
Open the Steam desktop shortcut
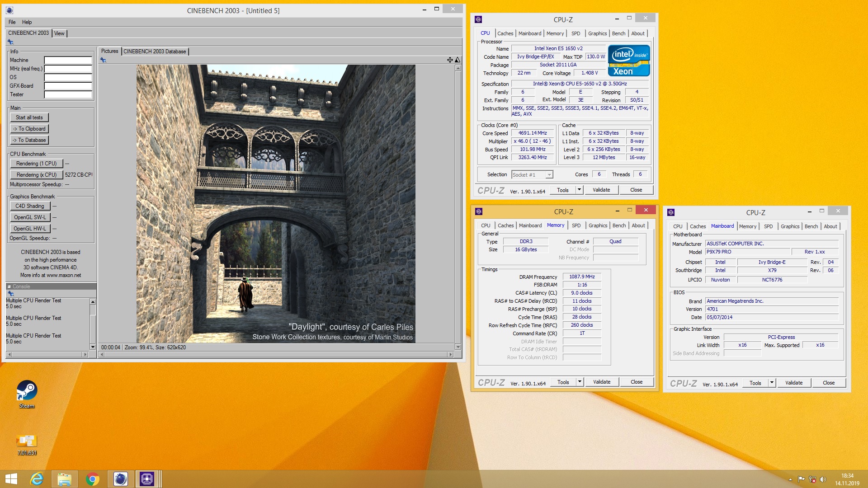(x=27, y=394)
